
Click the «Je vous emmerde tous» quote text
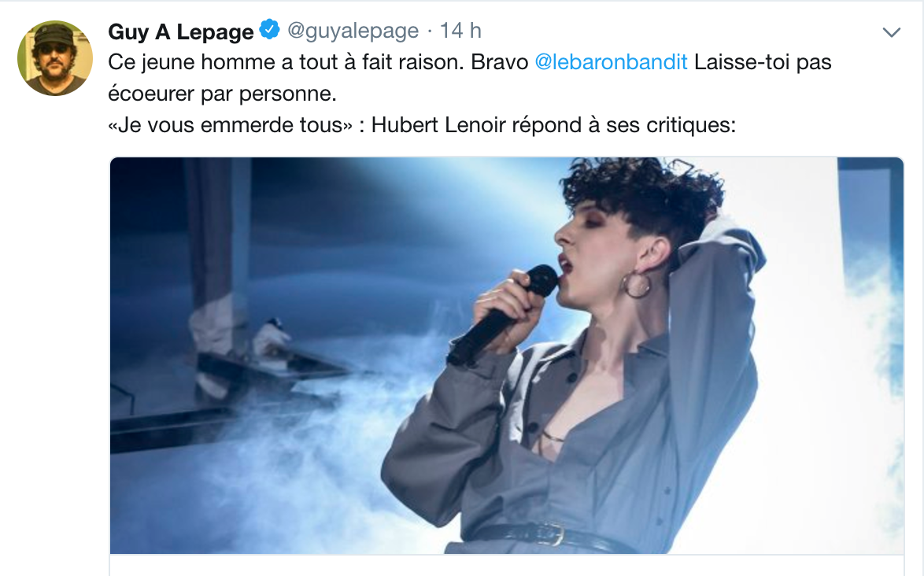point(231,125)
